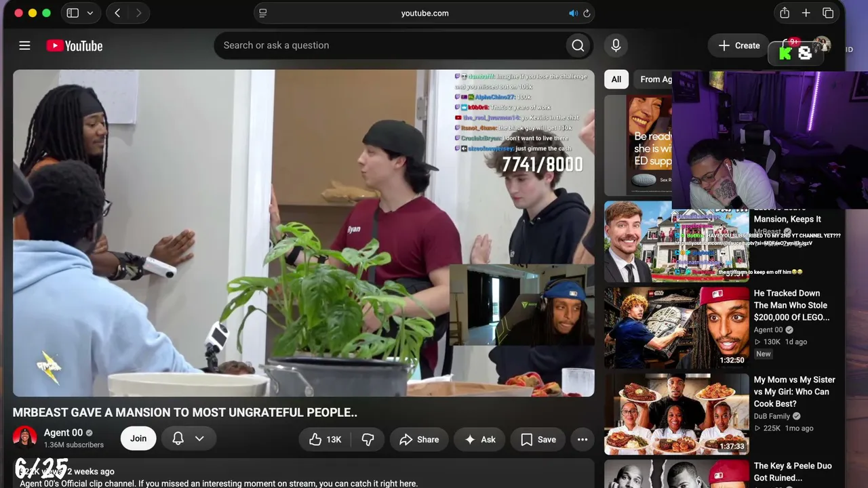Go to YouTube home via the logo
The image size is (868, 488).
click(x=75, y=45)
